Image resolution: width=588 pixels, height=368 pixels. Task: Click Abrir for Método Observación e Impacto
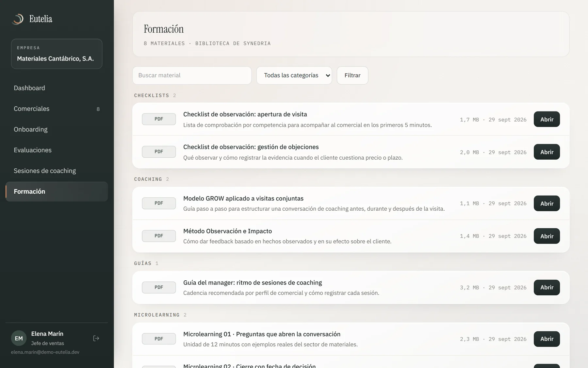click(x=547, y=236)
